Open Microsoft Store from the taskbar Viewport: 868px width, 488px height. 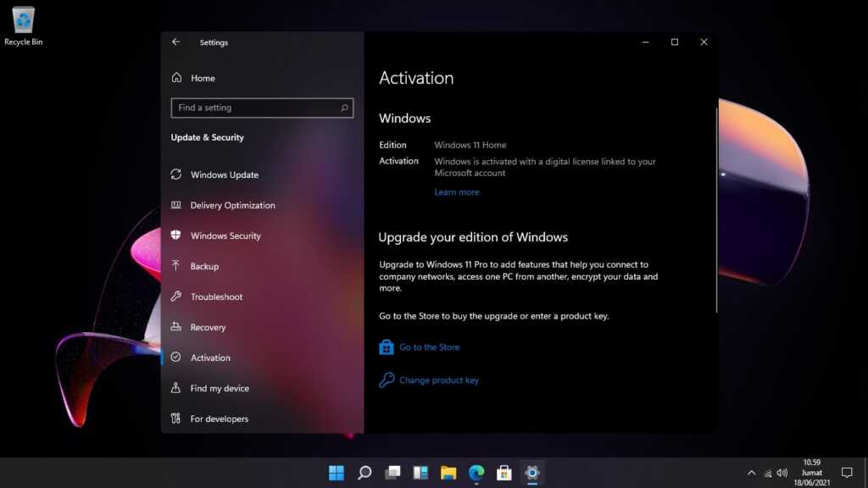504,473
